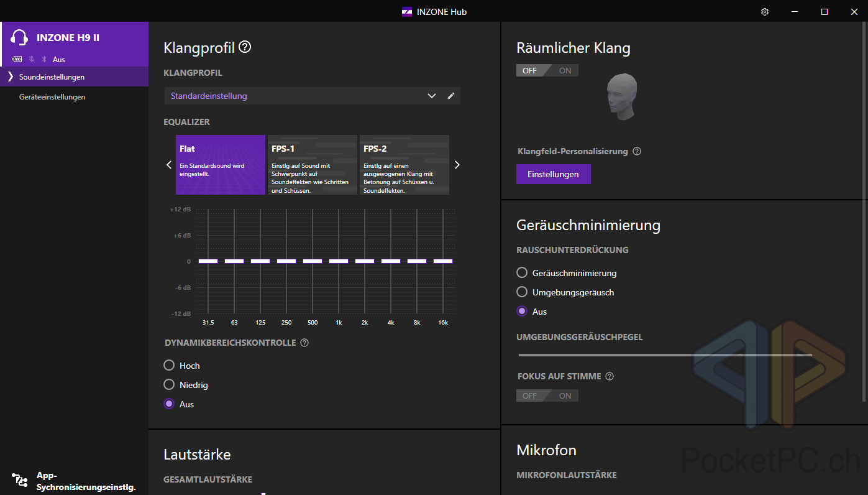
Task: Click the Klangfeld-Personalisierung help icon
Action: pos(637,151)
